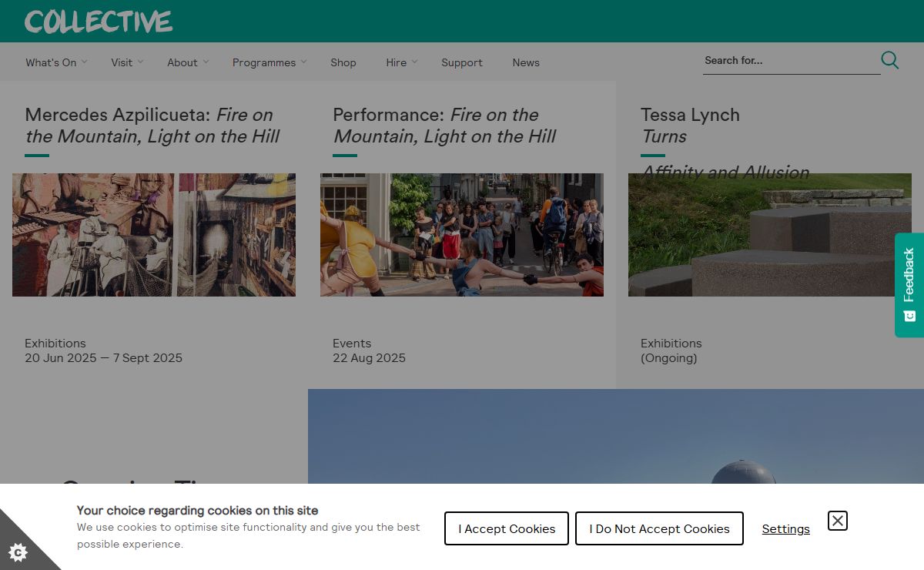Click the Mercedes Azpilicueta exhibition collage image

(x=154, y=235)
